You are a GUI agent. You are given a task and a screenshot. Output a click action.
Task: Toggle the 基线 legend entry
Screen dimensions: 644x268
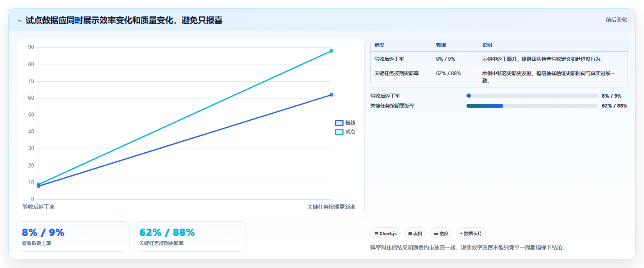pyautogui.click(x=345, y=123)
